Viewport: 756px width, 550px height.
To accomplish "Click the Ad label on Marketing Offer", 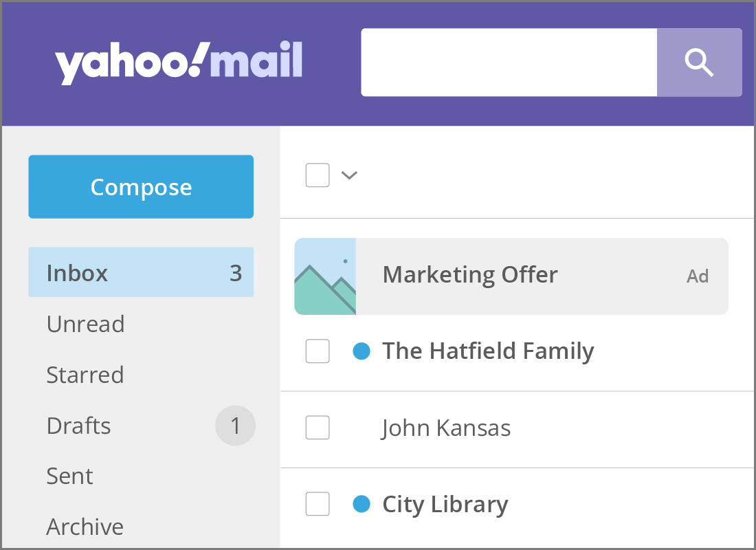I will point(698,276).
